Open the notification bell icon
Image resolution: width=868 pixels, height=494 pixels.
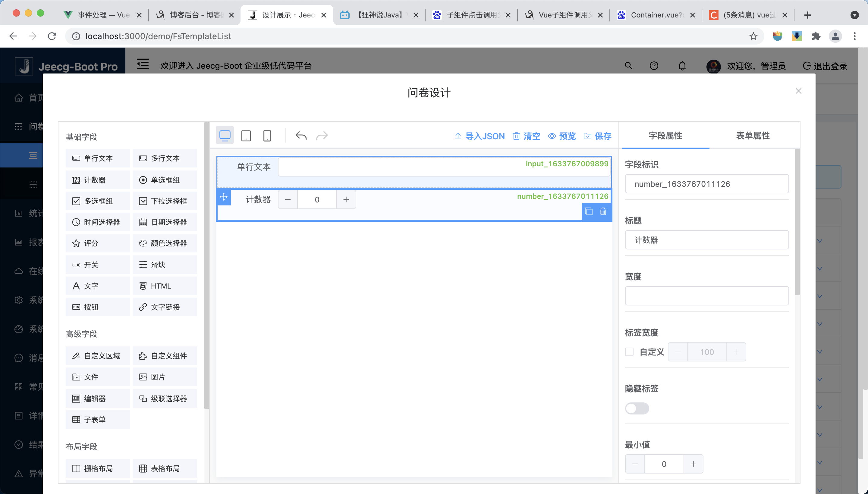[x=682, y=66]
